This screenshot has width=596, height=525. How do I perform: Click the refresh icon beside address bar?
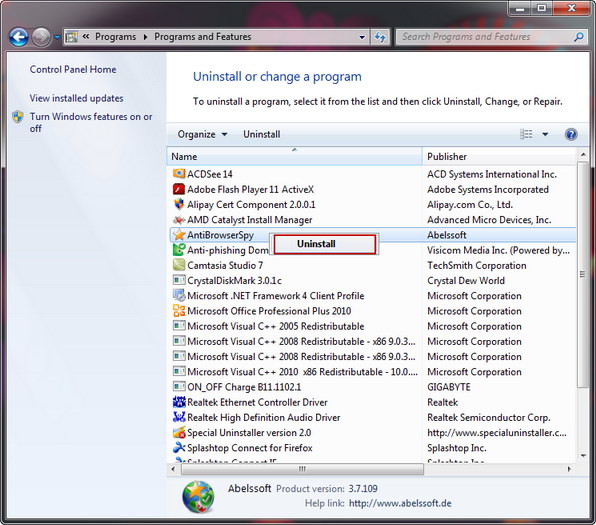point(380,37)
